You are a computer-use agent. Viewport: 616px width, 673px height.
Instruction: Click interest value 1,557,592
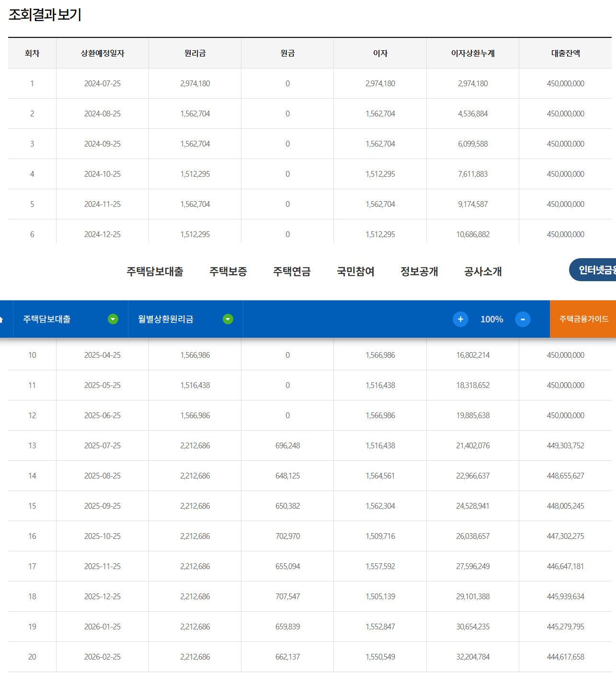pyautogui.click(x=380, y=566)
